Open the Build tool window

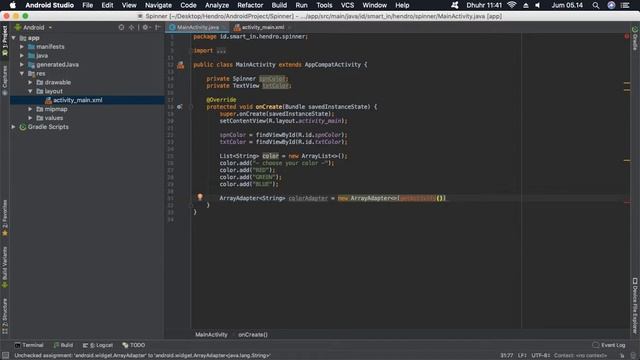point(63,345)
